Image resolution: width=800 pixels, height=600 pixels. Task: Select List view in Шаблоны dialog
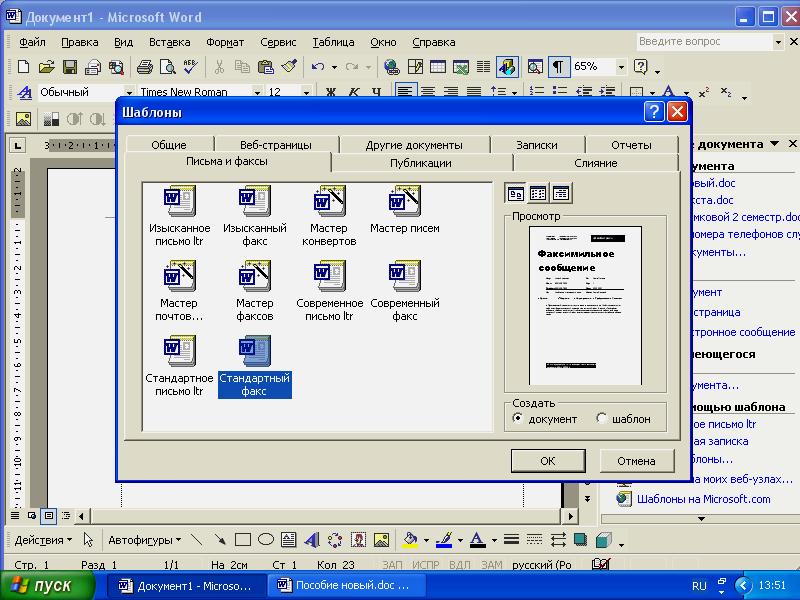pos(538,193)
